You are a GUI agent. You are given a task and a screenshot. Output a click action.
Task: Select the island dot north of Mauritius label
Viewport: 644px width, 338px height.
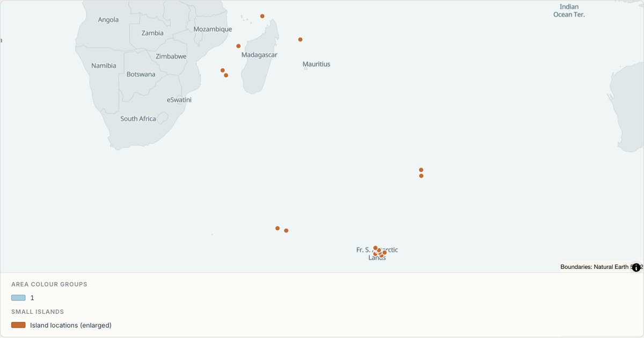pyautogui.click(x=300, y=39)
